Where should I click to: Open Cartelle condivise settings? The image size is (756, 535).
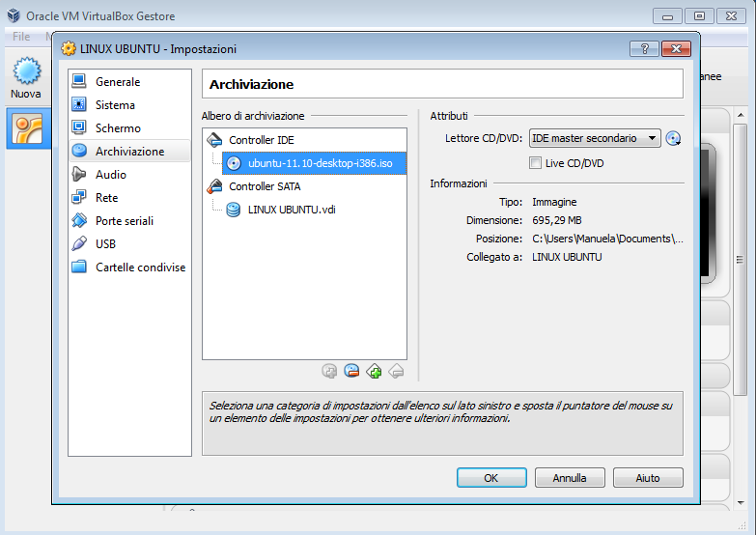[129, 267]
